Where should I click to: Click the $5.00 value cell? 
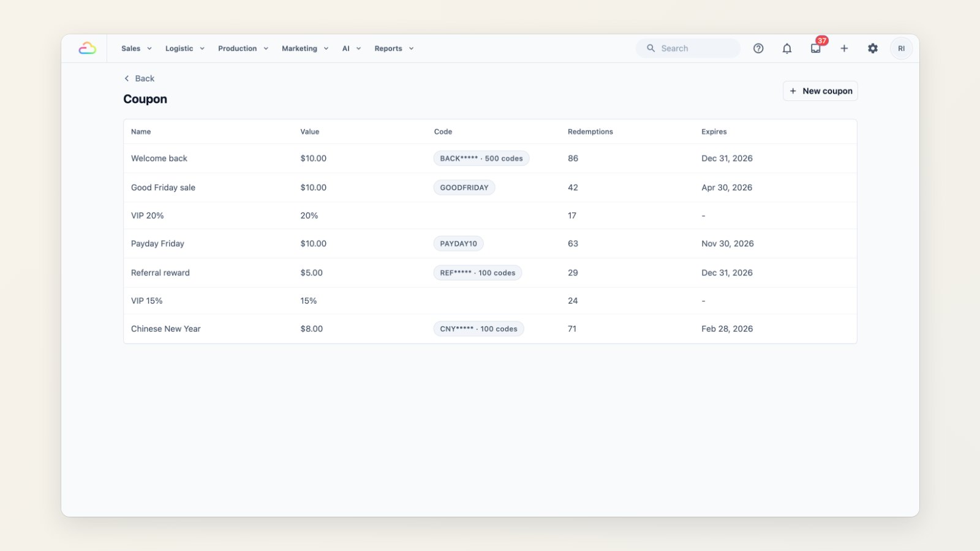(311, 272)
